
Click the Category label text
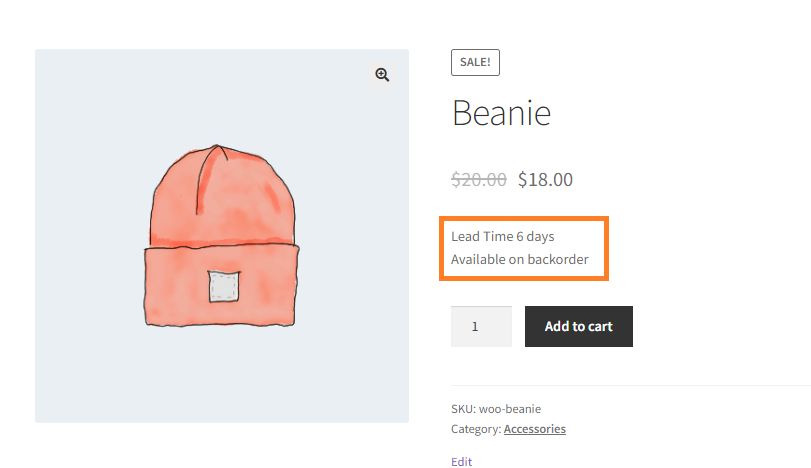point(476,429)
